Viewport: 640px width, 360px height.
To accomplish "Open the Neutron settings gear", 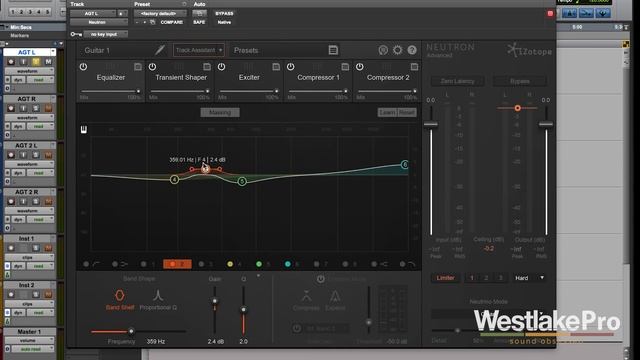I will tap(397, 50).
